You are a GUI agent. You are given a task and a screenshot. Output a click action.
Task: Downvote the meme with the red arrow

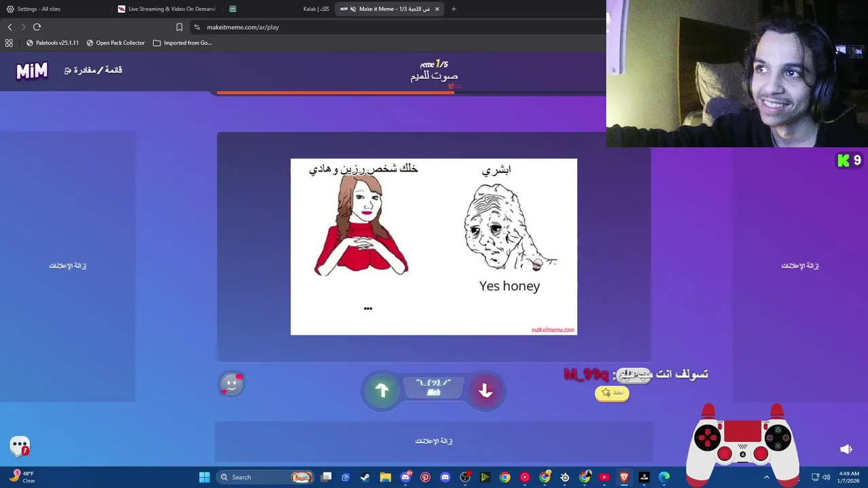(x=485, y=390)
